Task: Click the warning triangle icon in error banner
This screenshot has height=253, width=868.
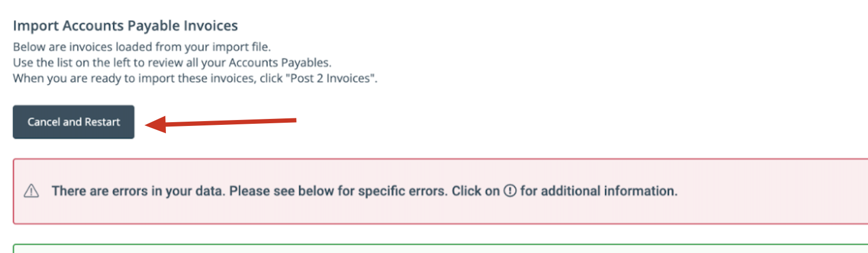Action: pyautogui.click(x=31, y=191)
